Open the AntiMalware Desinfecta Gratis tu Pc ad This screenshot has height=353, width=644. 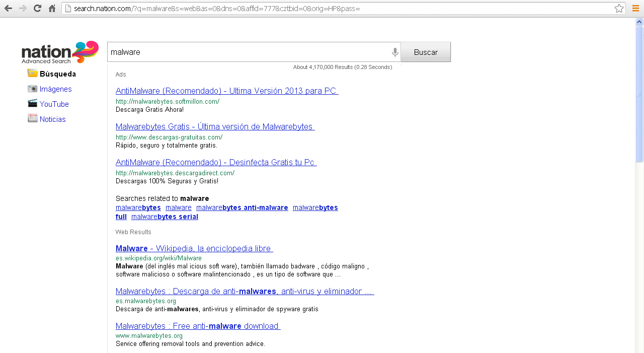216,163
